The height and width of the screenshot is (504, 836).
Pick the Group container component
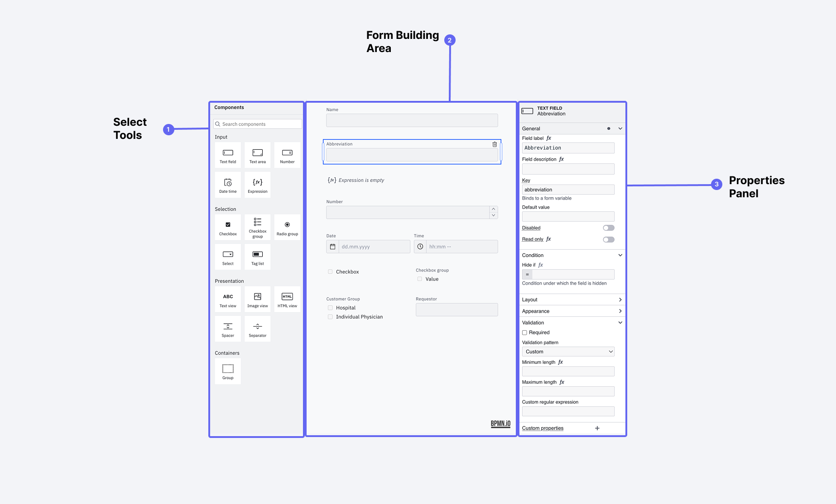(x=227, y=371)
